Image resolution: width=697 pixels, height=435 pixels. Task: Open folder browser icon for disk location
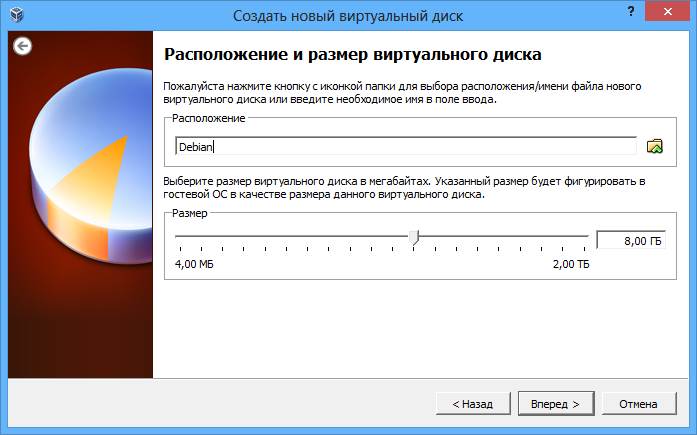[654, 146]
